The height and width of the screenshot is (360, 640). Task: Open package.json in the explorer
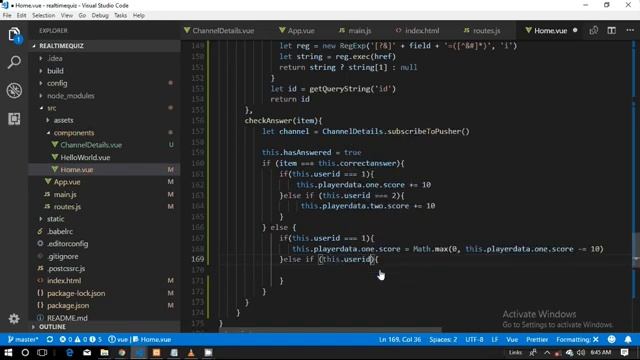tap(68, 306)
